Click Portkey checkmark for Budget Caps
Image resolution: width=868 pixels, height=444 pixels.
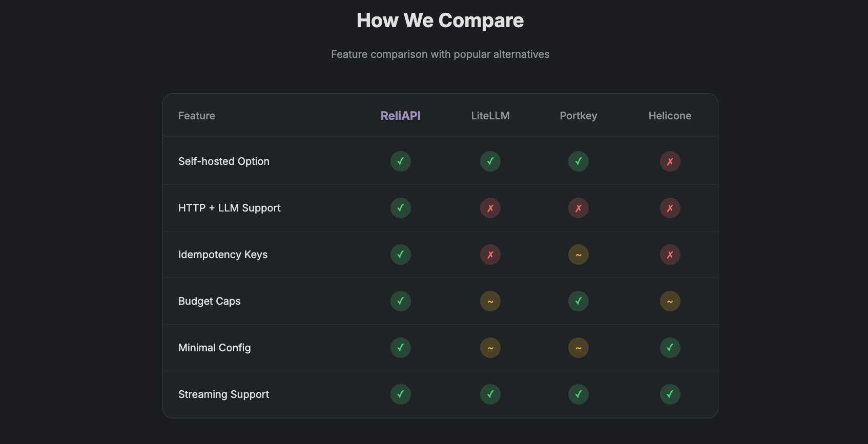pyautogui.click(x=578, y=301)
